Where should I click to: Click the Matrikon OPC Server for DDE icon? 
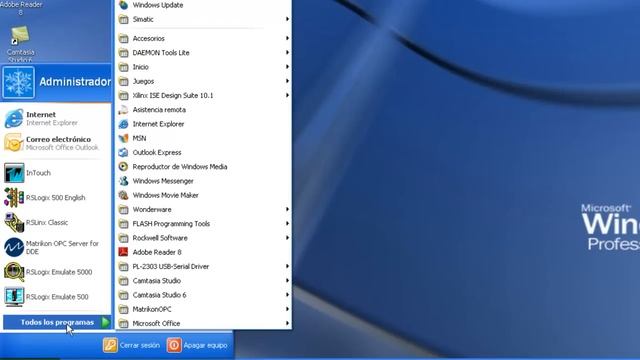click(14, 247)
